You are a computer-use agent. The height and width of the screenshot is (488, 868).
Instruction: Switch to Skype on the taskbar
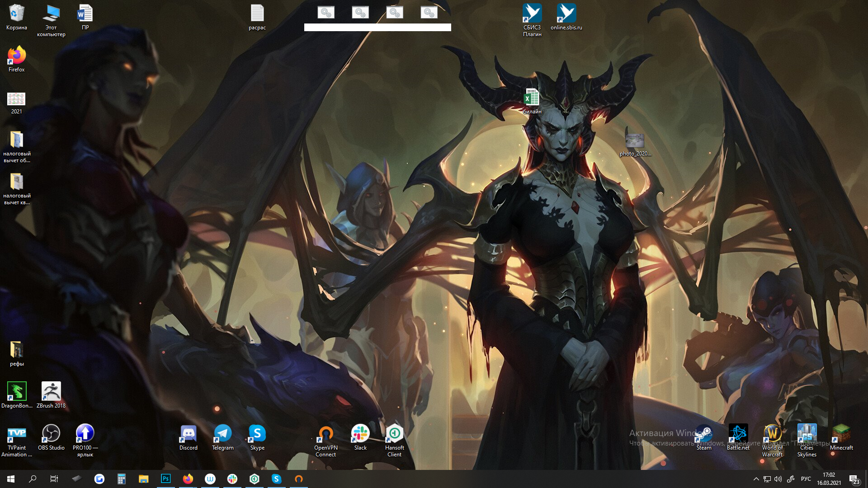(x=276, y=479)
